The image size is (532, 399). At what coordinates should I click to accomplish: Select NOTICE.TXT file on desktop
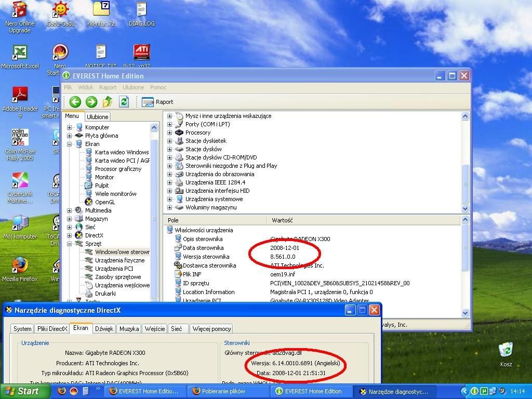(101, 56)
